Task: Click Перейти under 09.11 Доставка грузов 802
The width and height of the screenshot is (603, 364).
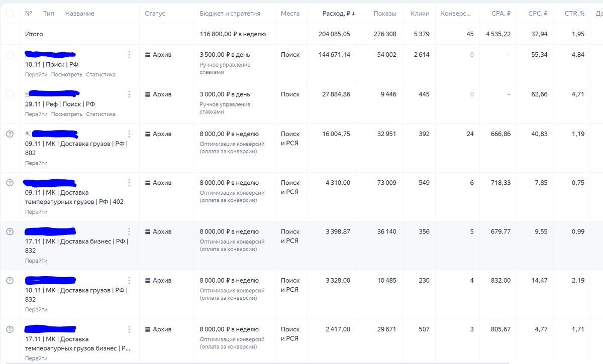Action: tap(36, 163)
